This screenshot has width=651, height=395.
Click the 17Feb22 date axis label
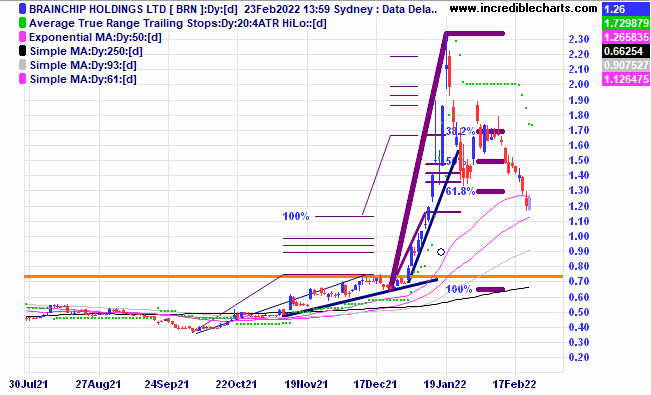click(514, 384)
